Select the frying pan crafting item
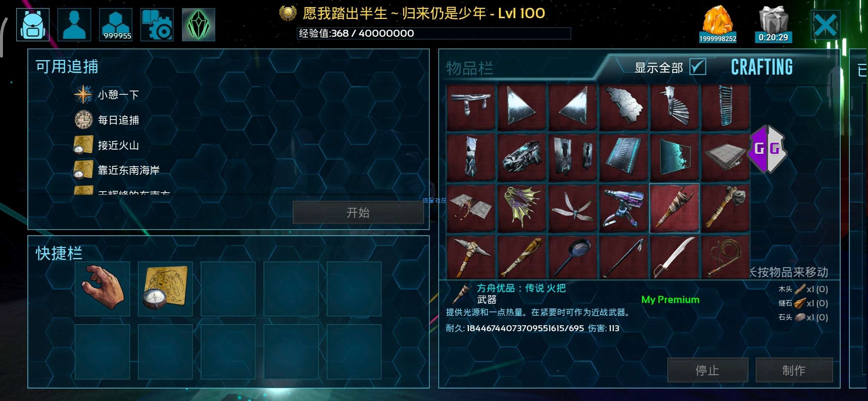The width and height of the screenshot is (868, 401). (x=572, y=257)
